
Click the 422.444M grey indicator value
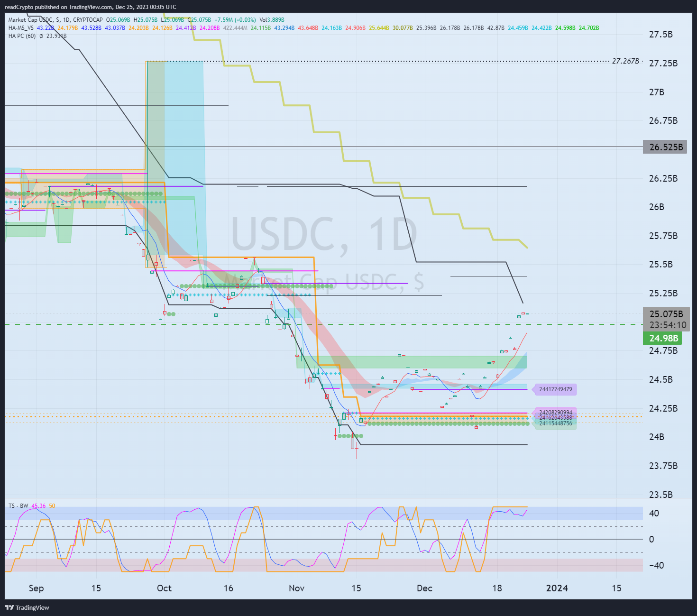pyautogui.click(x=235, y=28)
